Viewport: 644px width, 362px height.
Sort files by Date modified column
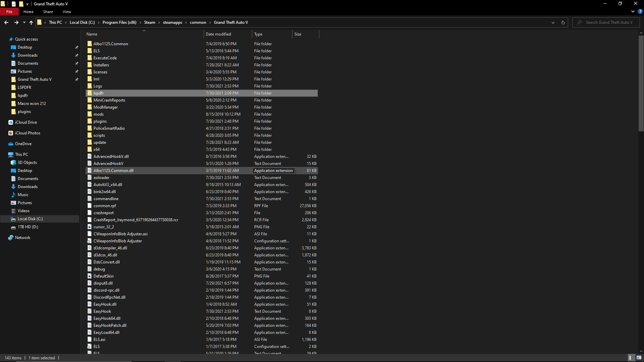[218, 34]
